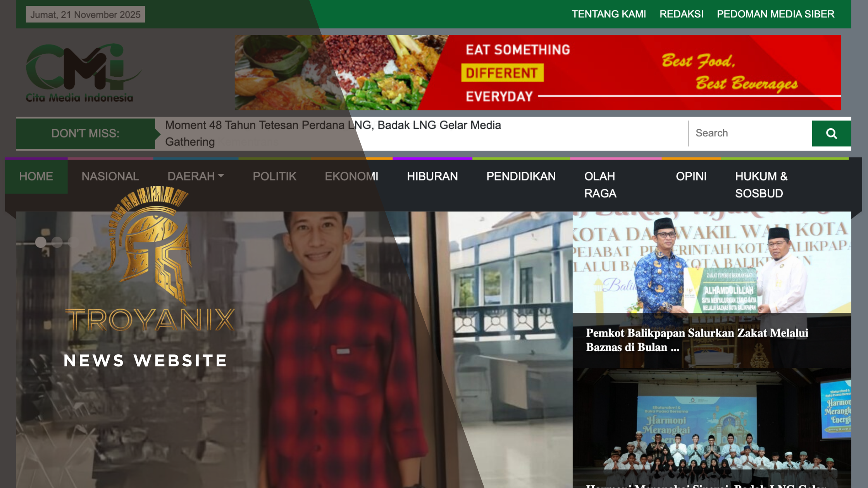868x488 pixels.
Task: Open the Politik category
Action: pyautogui.click(x=274, y=177)
